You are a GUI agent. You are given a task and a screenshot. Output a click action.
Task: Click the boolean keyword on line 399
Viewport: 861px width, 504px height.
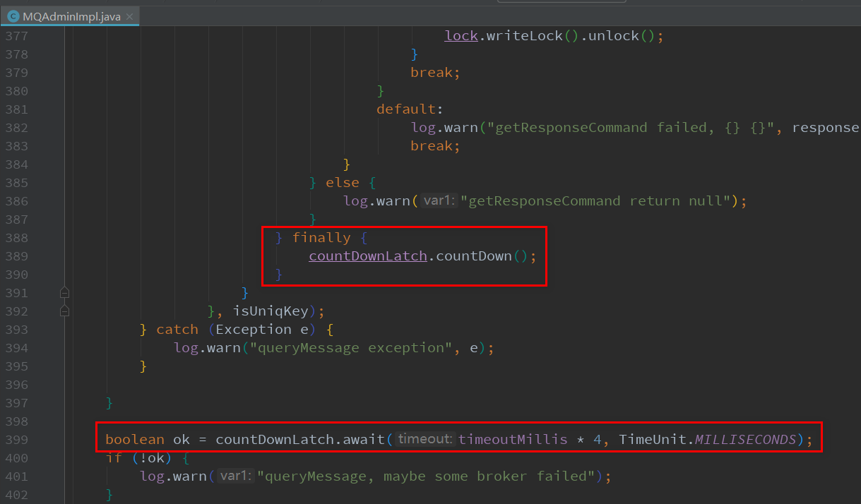(134, 438)
